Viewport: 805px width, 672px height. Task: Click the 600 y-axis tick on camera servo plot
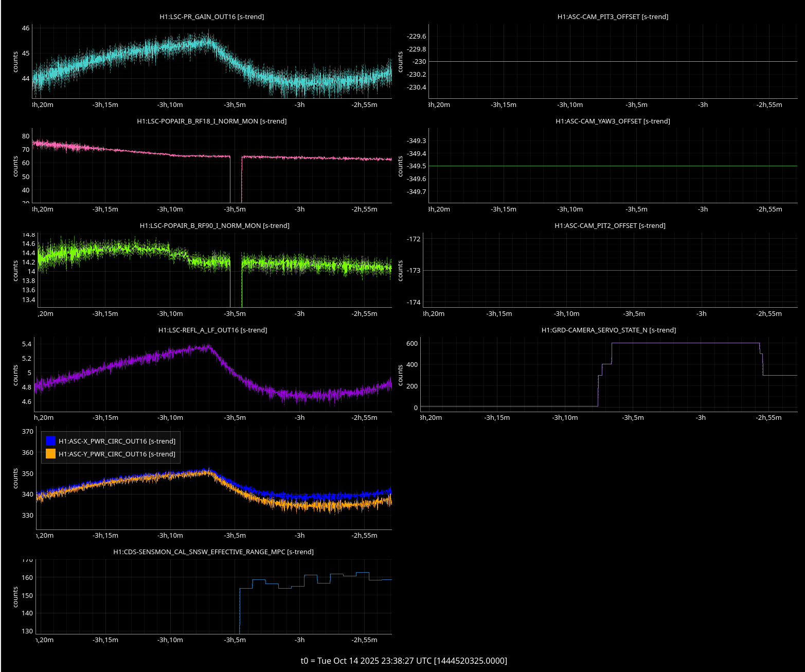[x=412, y=343]
